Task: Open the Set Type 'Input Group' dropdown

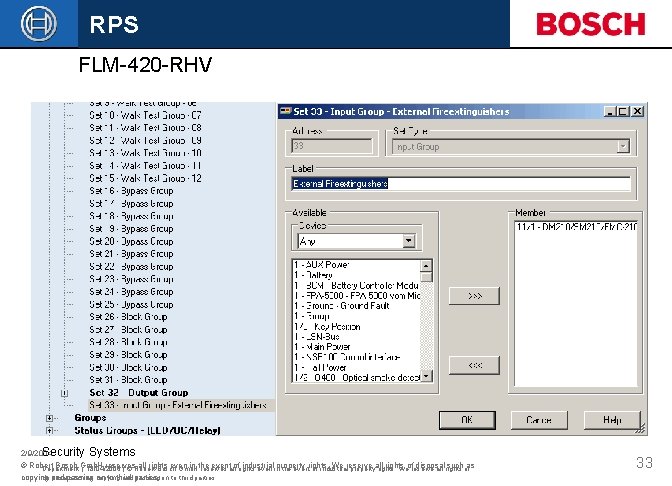Action: click(x=623, y=147)
